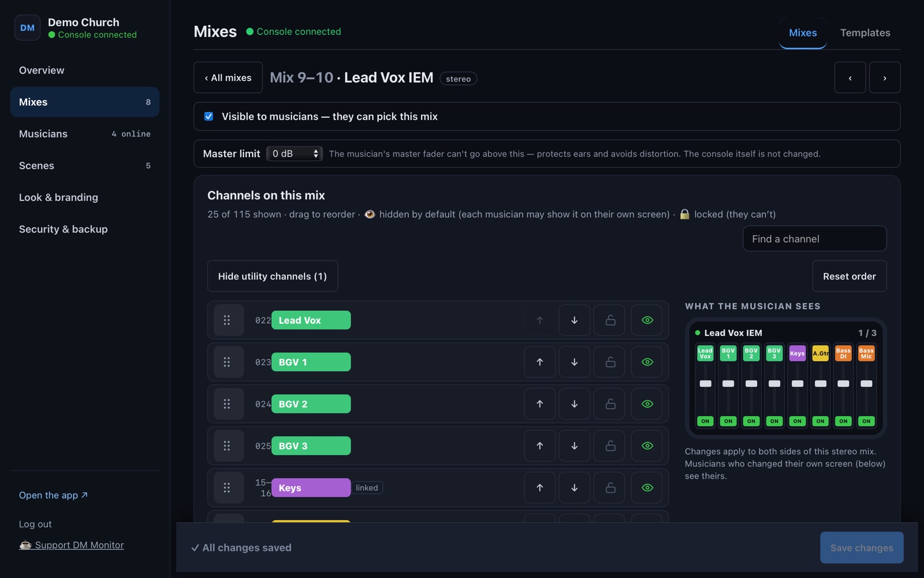
Task: Go back to All mixes
Action: coord(228,77)
